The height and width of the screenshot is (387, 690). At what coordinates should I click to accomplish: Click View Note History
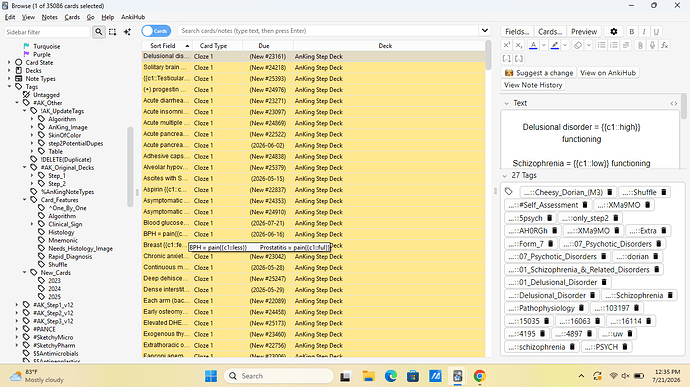point(533,85)
